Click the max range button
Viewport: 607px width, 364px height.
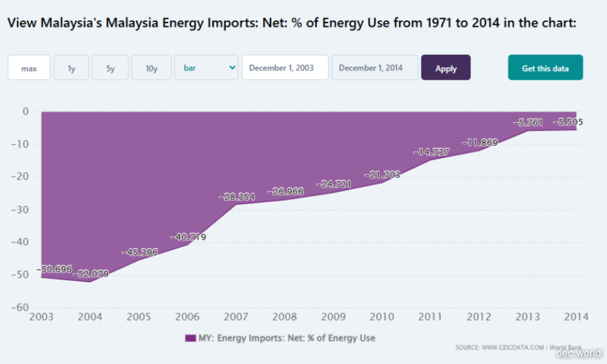tap(29, 68)
